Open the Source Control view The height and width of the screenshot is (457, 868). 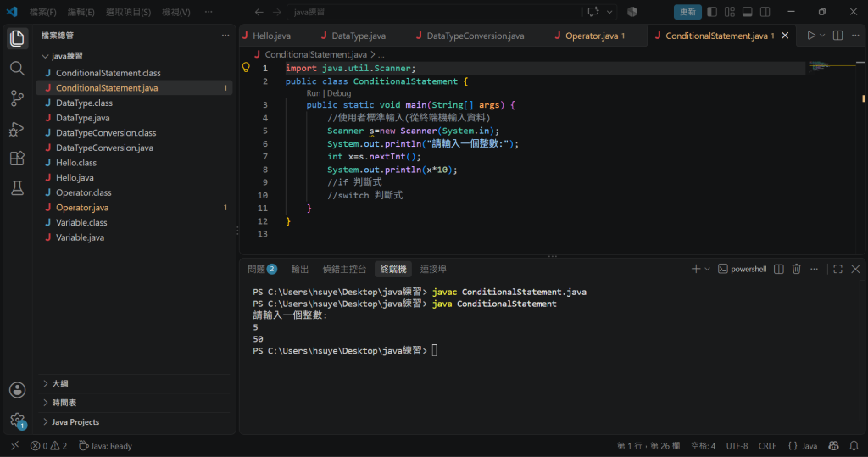point(17,98)
